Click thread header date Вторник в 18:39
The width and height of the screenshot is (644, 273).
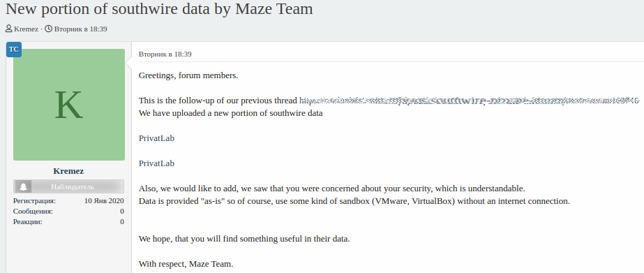(80, 29)
